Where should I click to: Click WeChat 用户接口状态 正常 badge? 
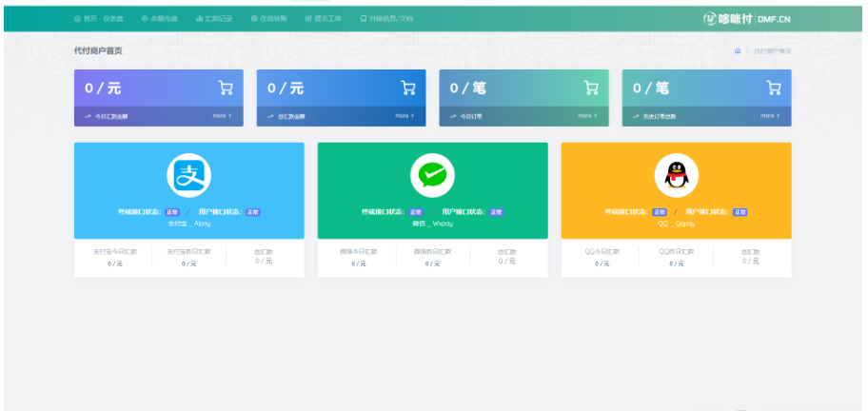[497, 212]
